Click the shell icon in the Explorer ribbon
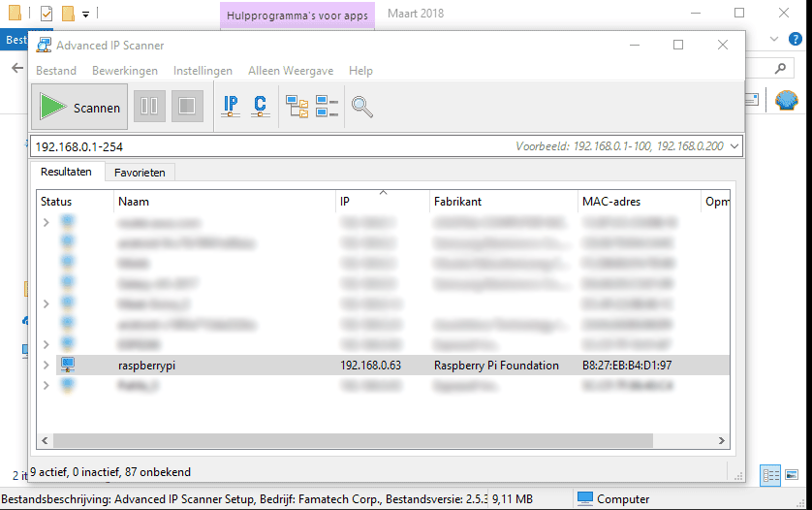The width and height of the screenshot is (812, 510). pyautogui.click(x=786, y=100)
